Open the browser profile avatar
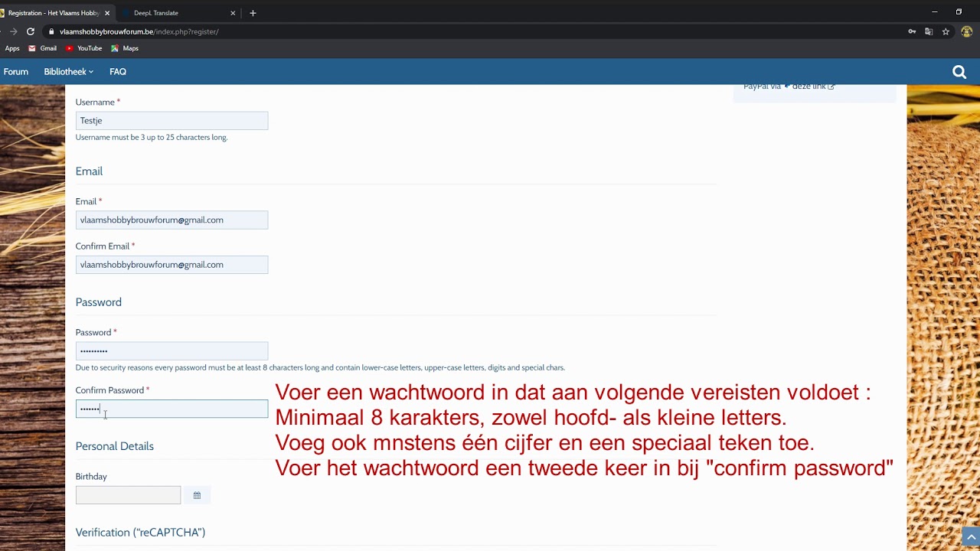 coord(966,31)
